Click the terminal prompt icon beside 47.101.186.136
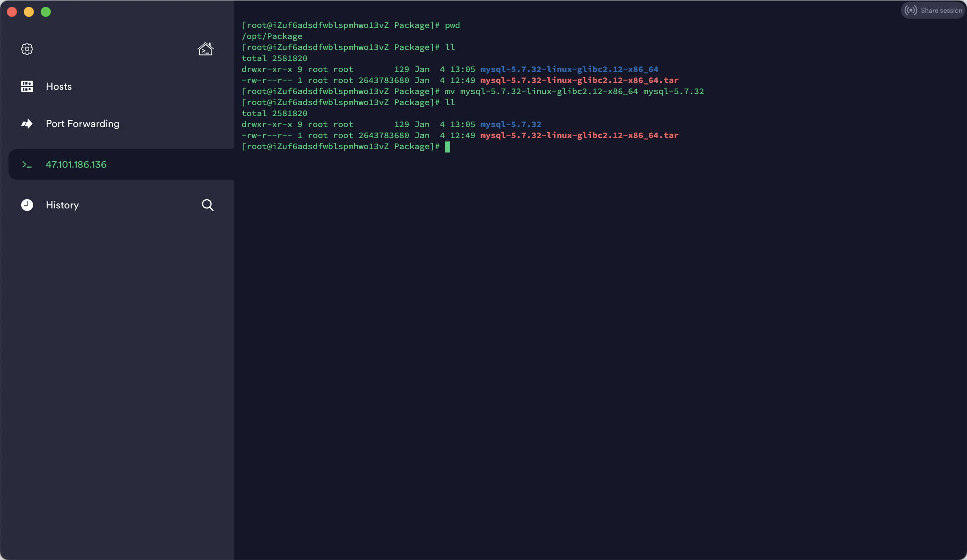This screenshot has height=560, width=967. pos(27,164)
